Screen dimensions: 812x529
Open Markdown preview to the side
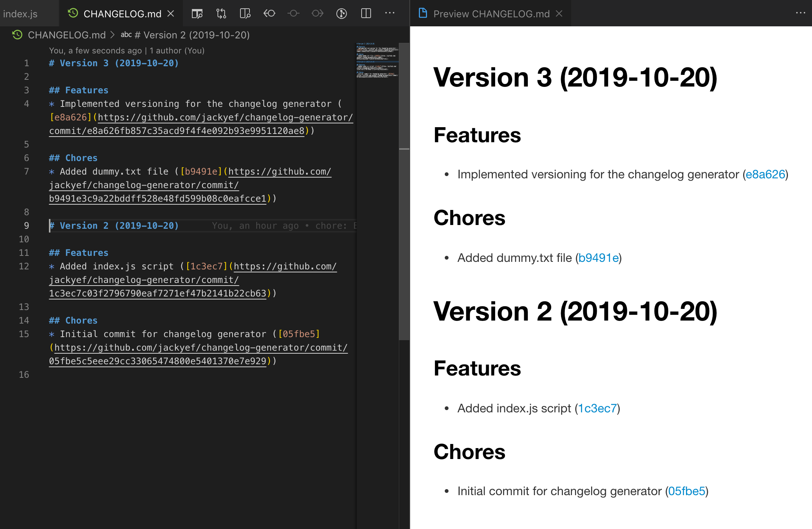tap(245, 13)
